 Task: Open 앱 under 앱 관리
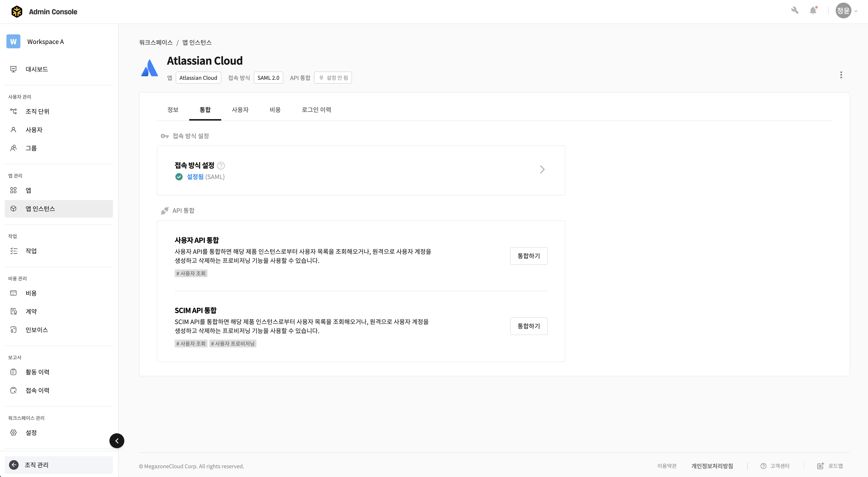59,190
